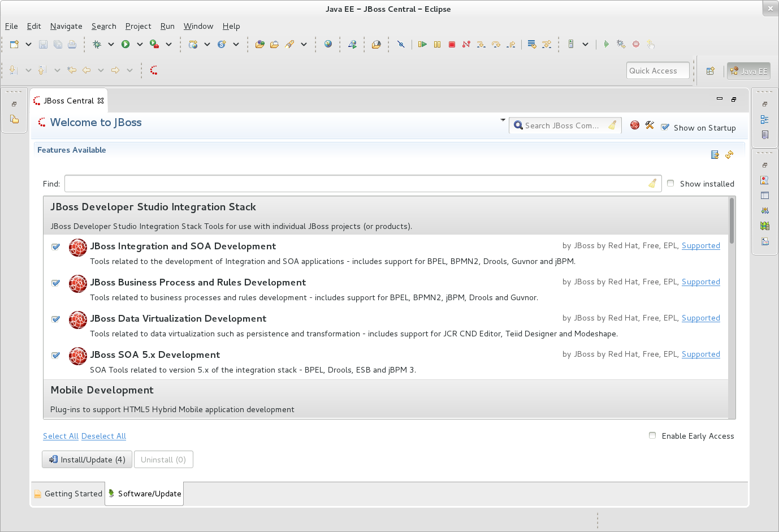Click the green Run icon

(x=125, y=44)
